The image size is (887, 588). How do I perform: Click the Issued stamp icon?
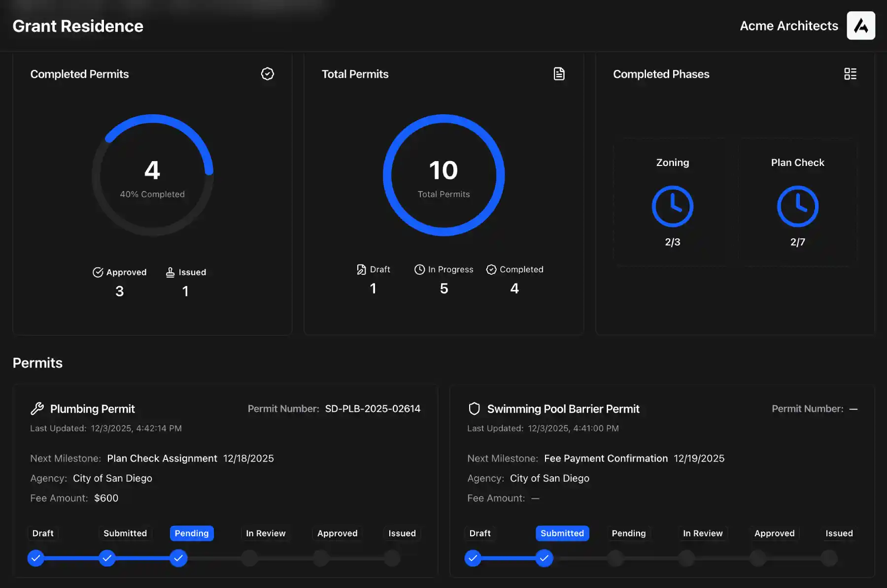[x=170, y=272]
